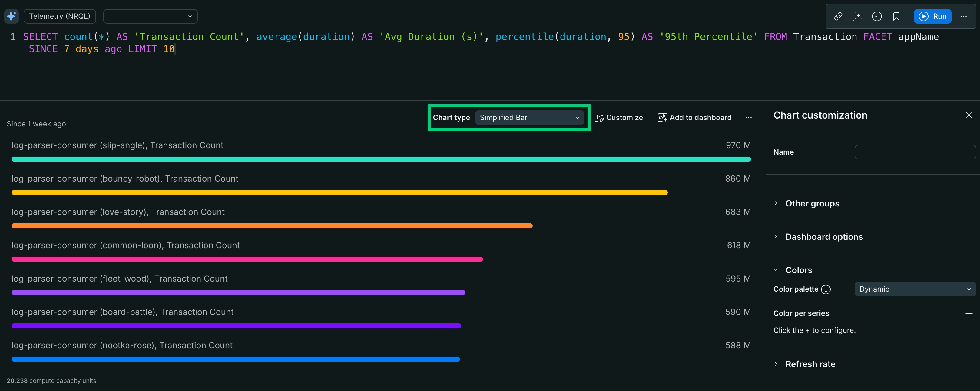
Task: Show Color palette info tooltip icon
Action: pos(826,290)
